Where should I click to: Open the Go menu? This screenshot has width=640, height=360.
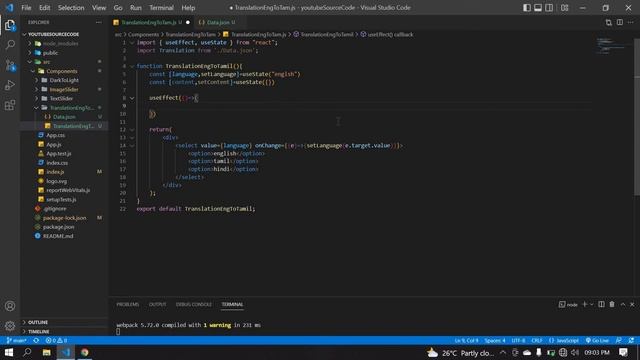118,8
